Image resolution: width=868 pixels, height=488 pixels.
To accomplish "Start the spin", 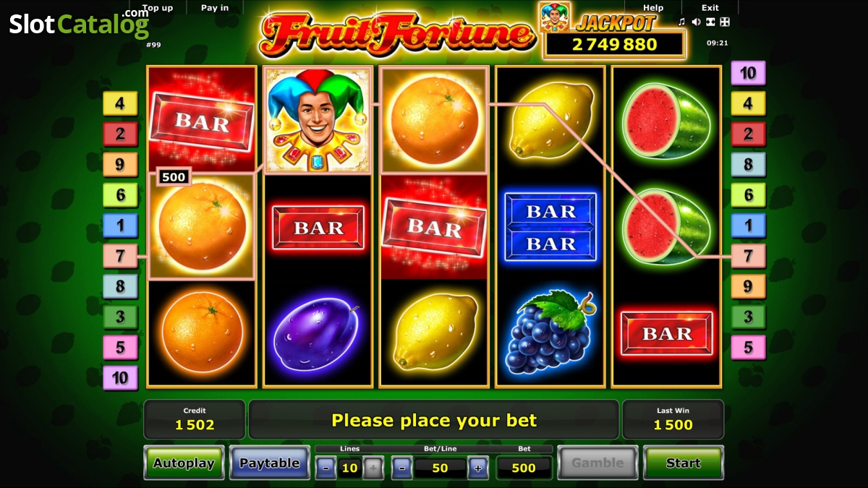I will click(683, 463).
